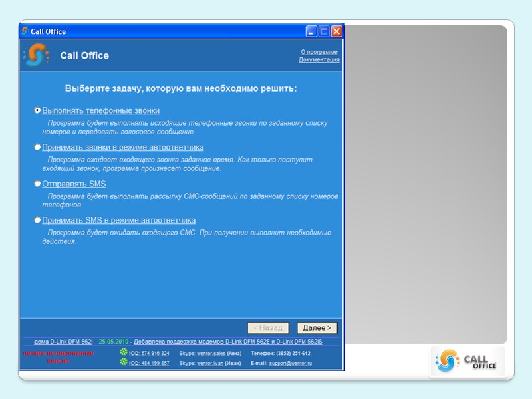Click the '< Назад' button

(x=268, y=328)
